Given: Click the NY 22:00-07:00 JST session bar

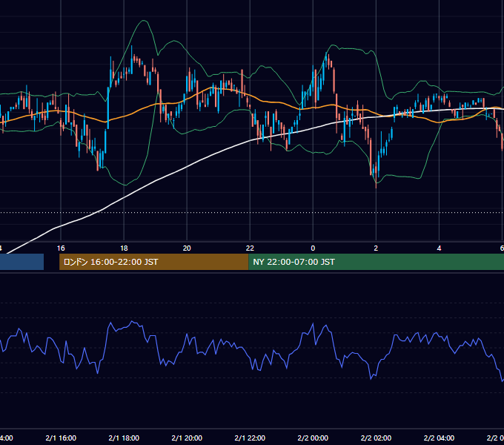Looking at the screenshot, I should 376,262.
